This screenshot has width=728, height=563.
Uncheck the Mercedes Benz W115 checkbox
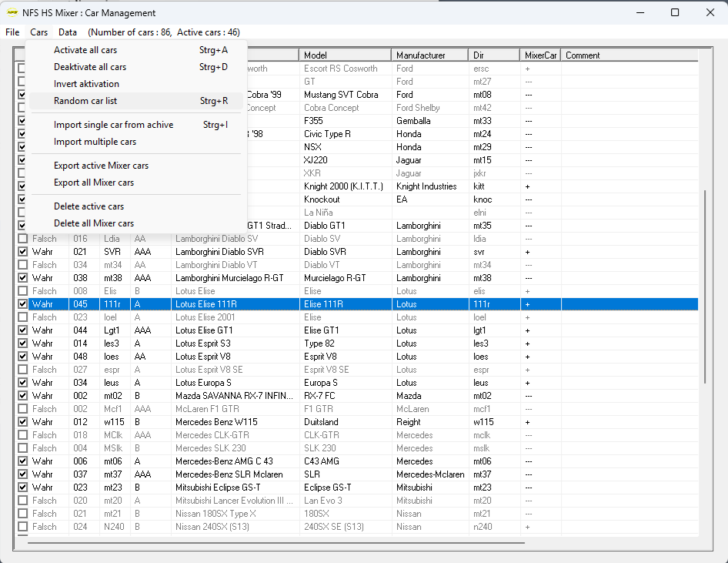click(22, 422)
